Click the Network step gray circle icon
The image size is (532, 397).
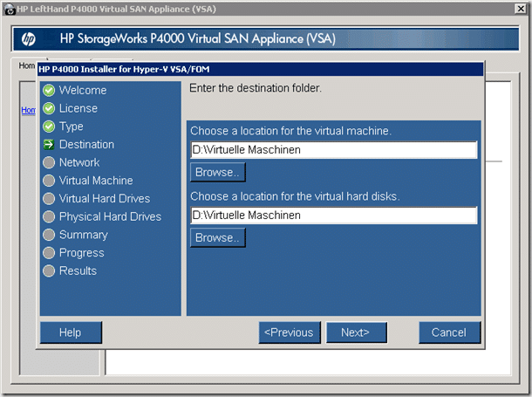click(x=49, y=162)
